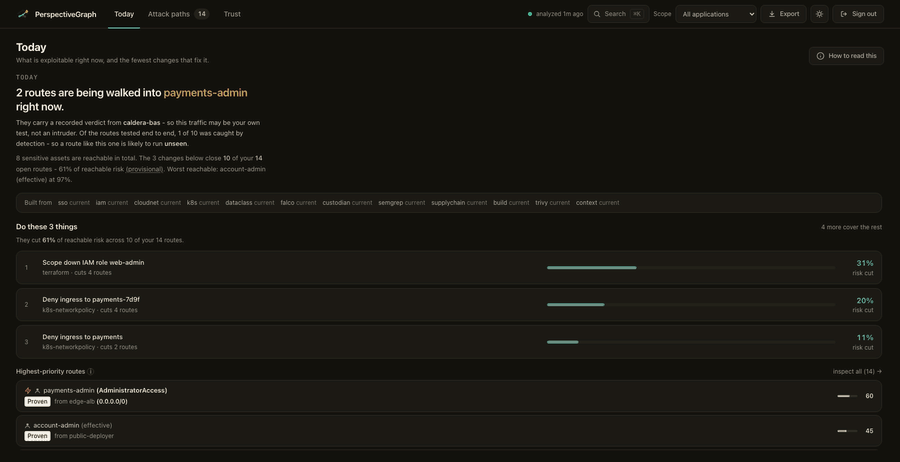Click the payments-admin highlighted heading link
This screenshot has width=900, height=462.
[x=205, y=92]
